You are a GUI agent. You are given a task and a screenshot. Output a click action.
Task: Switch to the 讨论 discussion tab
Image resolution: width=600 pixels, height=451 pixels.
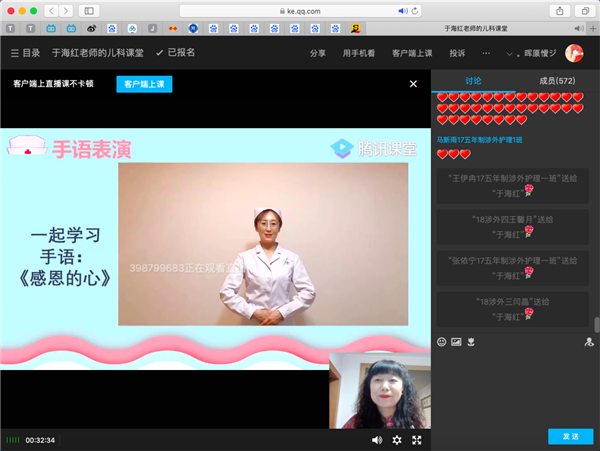tap(473, 81)
